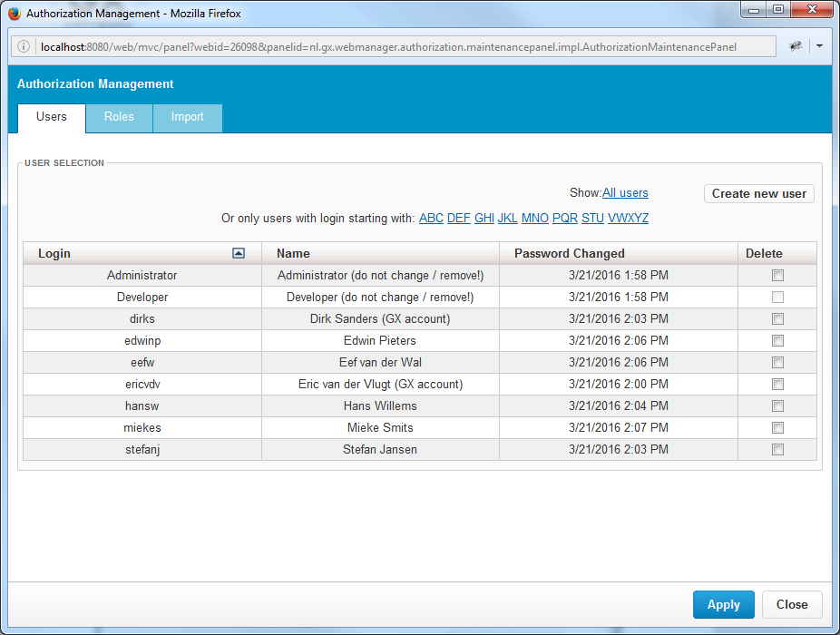
Task: Tick Delete checkbox for Administrator
Action: coord(777,276)
